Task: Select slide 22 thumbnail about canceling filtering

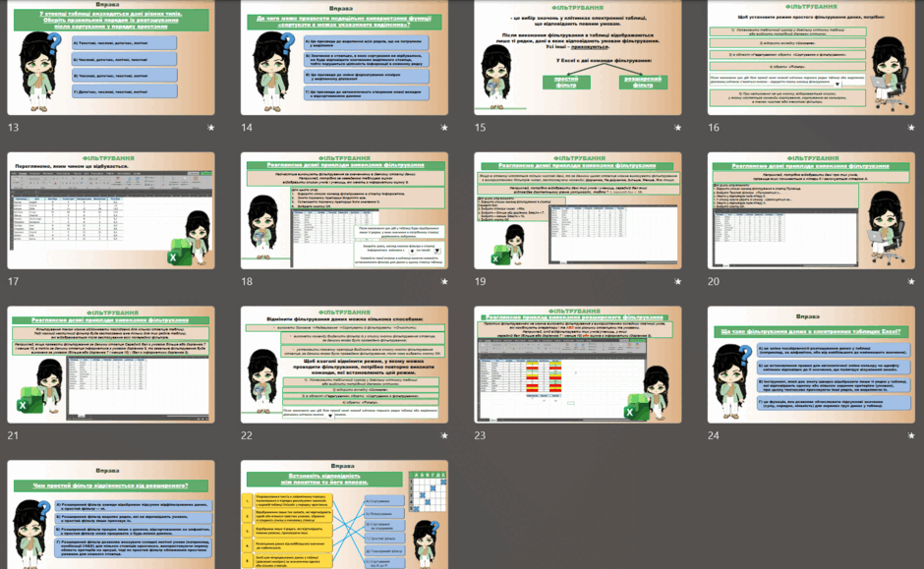Action: (344, 365)
